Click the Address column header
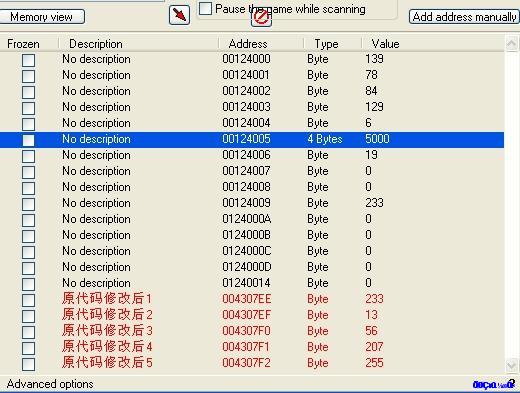The image size is (520, 393). point(248,44)
